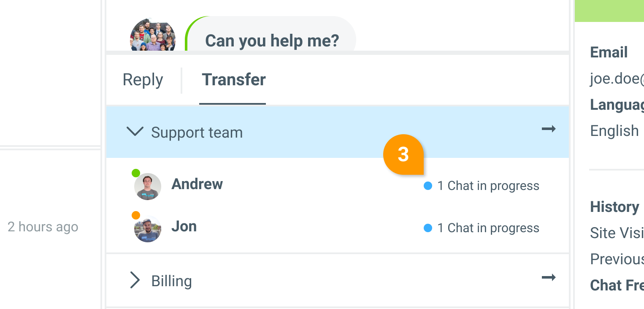Click the transfer arrow beside Billing
Viewport: 644px width, 309px height.
(x=549, y=278)
